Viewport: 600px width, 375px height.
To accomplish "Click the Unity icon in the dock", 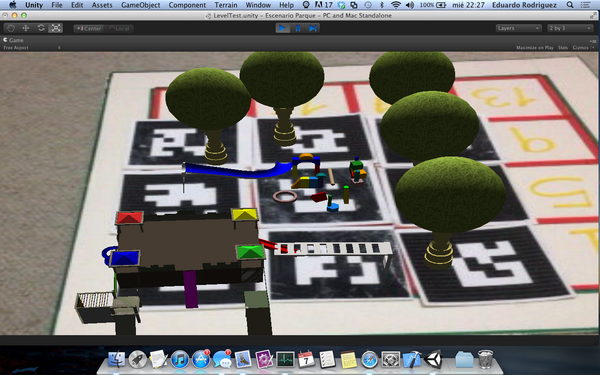I will point(433,359).
